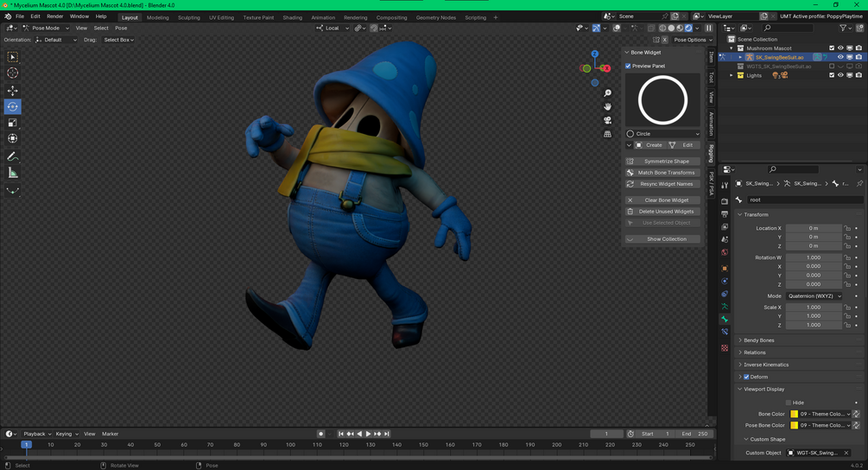Open the Circle widget shape dropdown
The width and height of the screenshot is (868, 470).
[662, 134]
